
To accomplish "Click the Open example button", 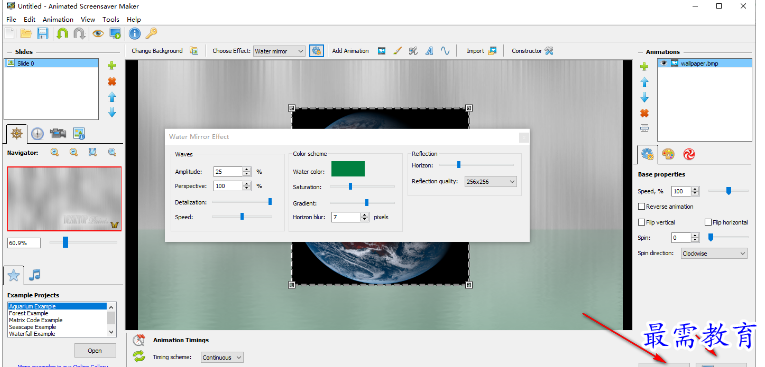I will [x=95, y=350].
